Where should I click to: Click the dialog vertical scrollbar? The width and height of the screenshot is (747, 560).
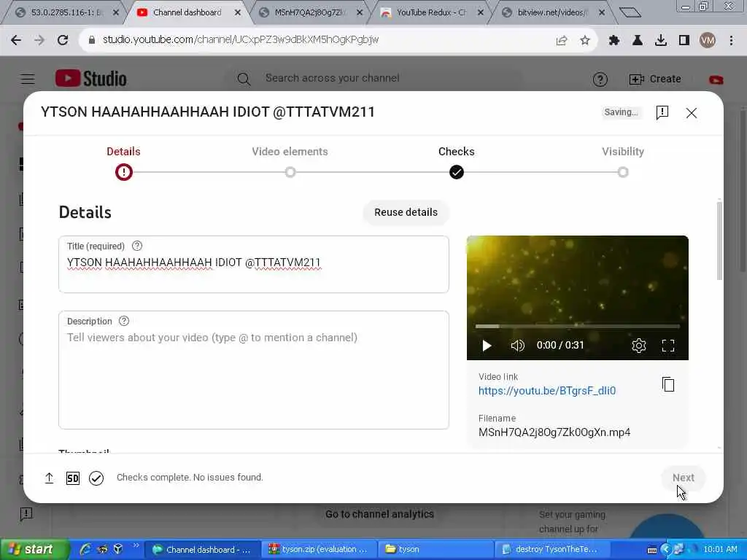point(719,241)
